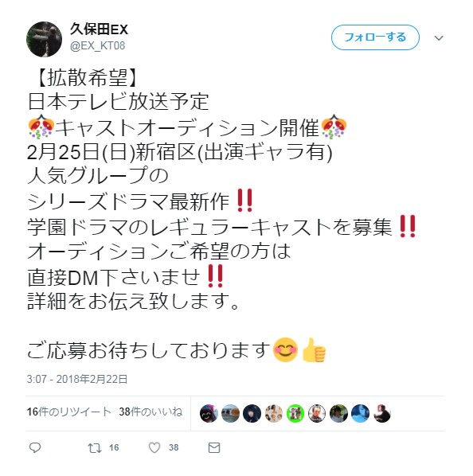Click the retweet count number 16
The height and width of the screenshot is (476, 473).
[114, 448]
